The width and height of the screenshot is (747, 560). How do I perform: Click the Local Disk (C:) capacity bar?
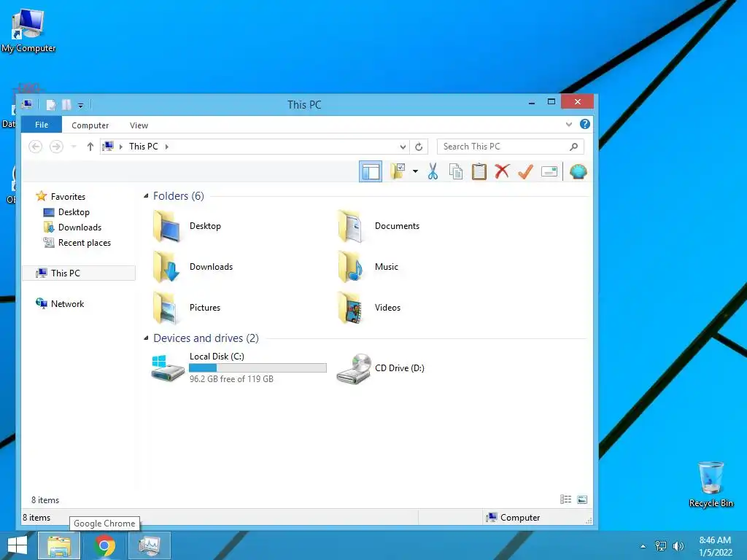point(258,367)
